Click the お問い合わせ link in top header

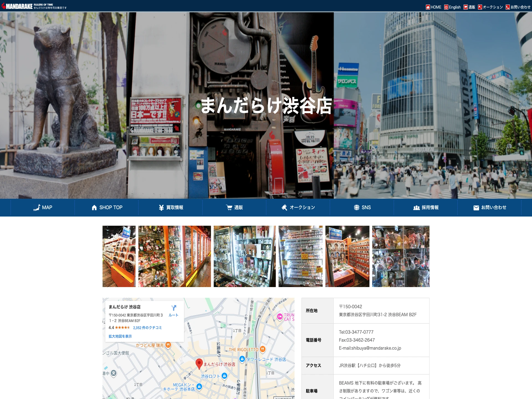[x=518, y=7]
